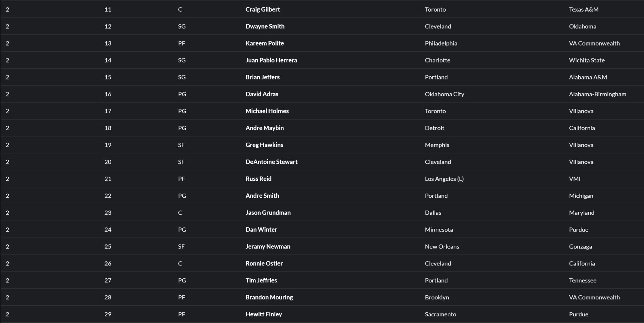
Task: Click Russ Reid's player name
Action: [x=258, y=179]
